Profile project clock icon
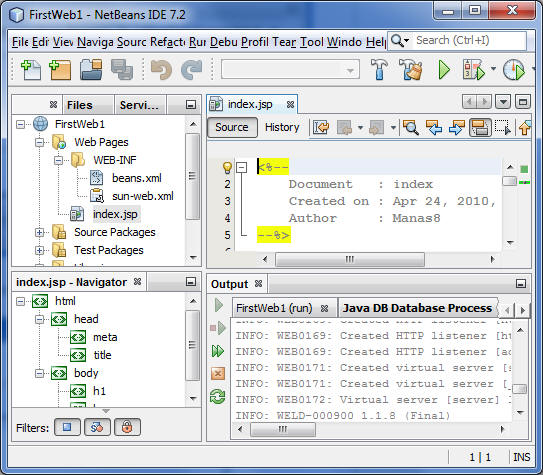543x475 pixels. point(514,70)
